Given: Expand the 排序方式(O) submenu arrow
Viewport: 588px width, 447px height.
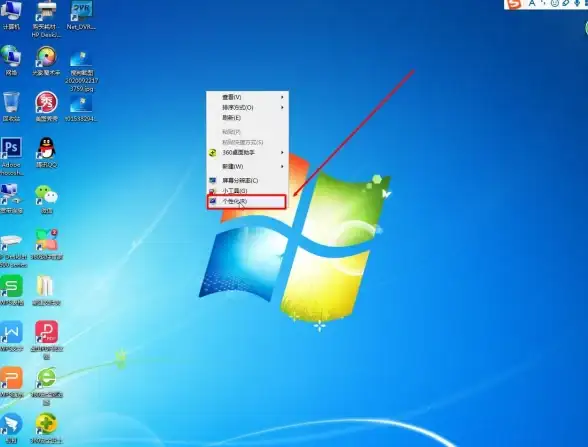Looking at the screenshot, I should click(x=282, y=107).
